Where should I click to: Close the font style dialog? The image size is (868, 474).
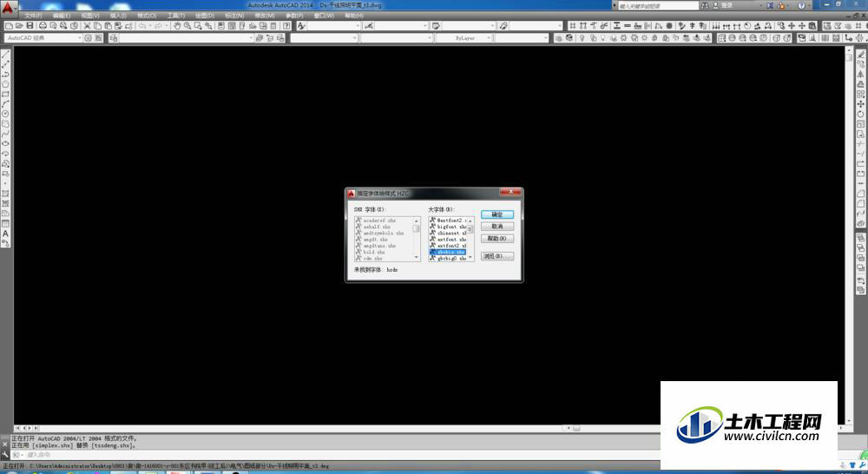pyautogui.click(x=510, y=192)
